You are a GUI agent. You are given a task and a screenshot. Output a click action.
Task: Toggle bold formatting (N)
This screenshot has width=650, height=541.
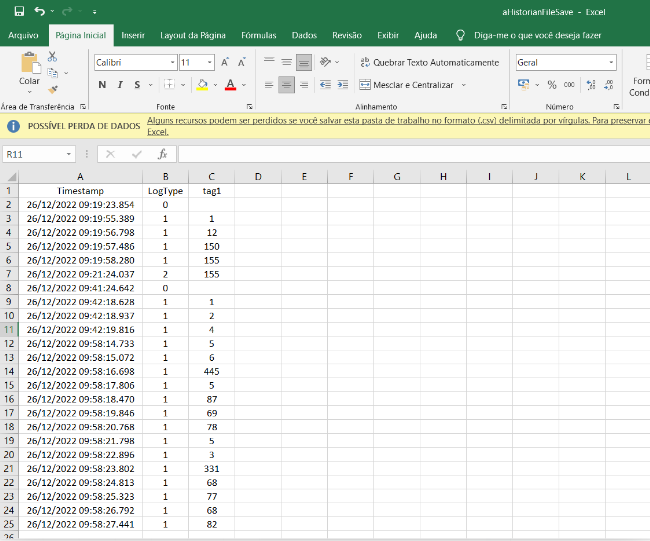(103, 85)
